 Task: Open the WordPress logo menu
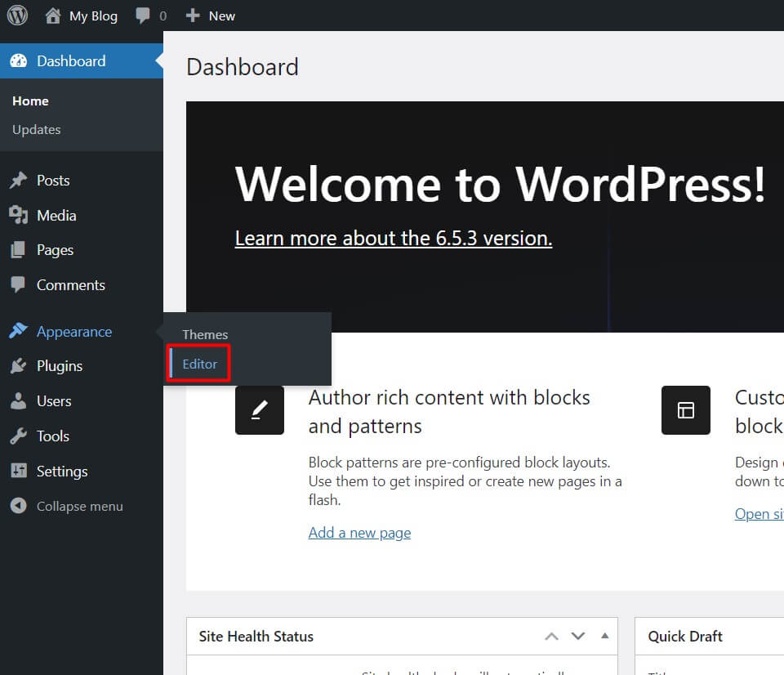tap(17, 16)
